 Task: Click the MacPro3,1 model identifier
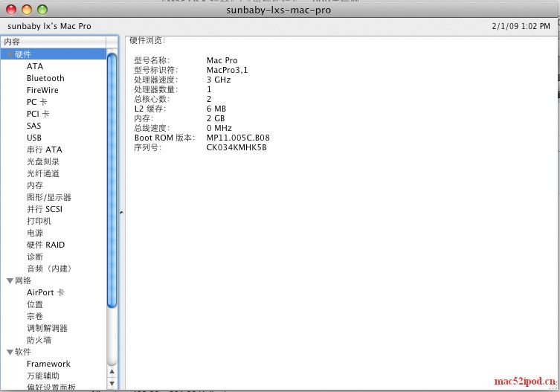(x=227, y=70)
